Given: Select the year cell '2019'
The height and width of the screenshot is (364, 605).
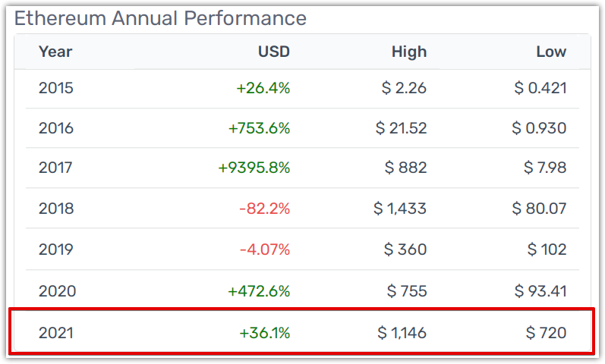Looking at the screenshot, I should click(55, 249).
